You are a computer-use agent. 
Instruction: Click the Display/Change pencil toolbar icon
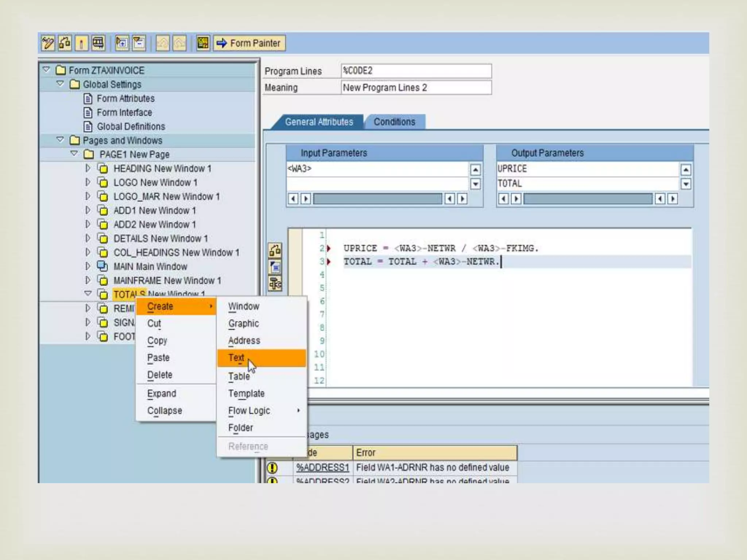coord(48,43)
